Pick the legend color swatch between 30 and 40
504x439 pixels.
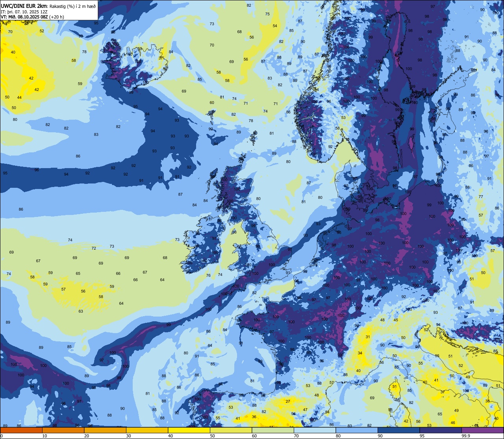[x=147, y=430]
